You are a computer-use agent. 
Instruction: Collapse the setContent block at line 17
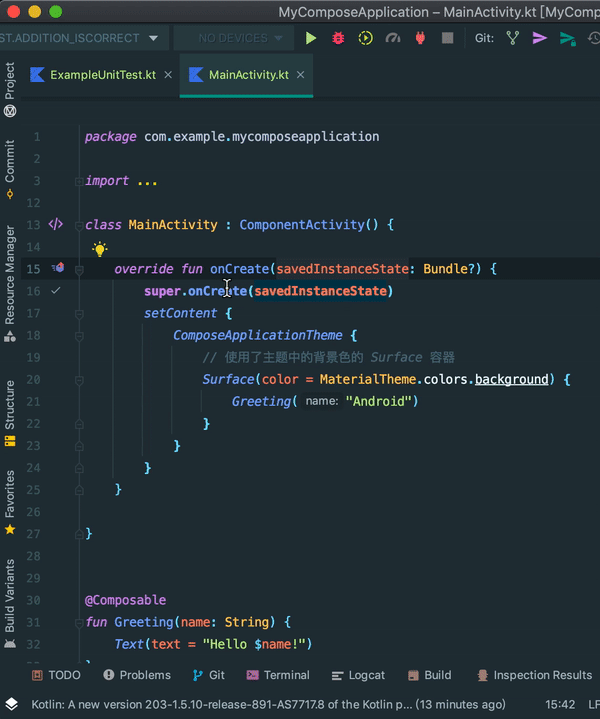pos(79,314)
